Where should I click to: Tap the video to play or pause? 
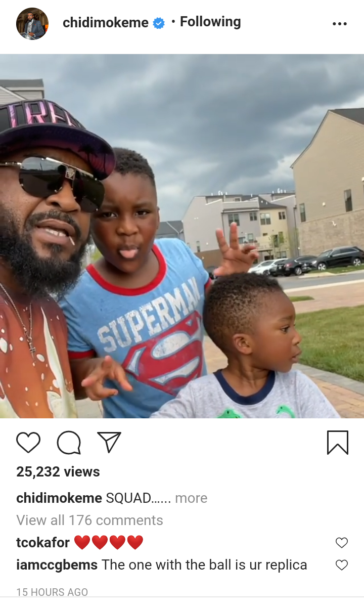[182, 236]
